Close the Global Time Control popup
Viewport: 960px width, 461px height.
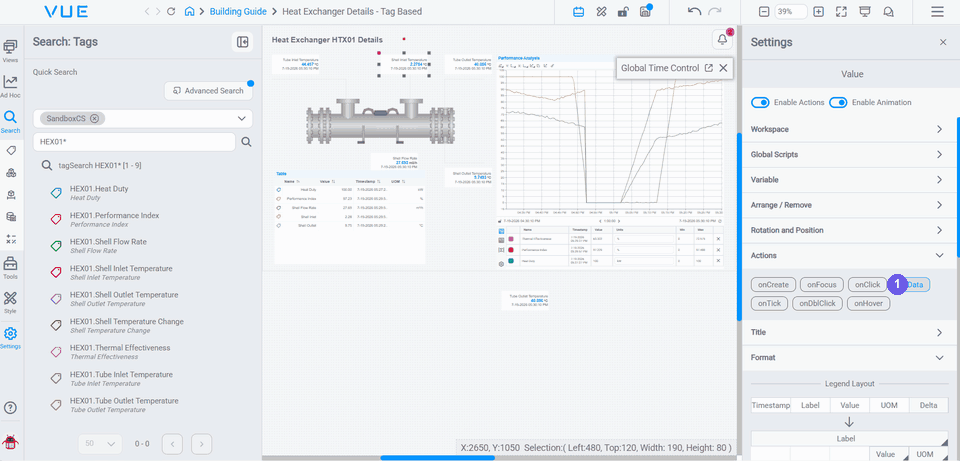pyautogui.click(x=723, y=68)
